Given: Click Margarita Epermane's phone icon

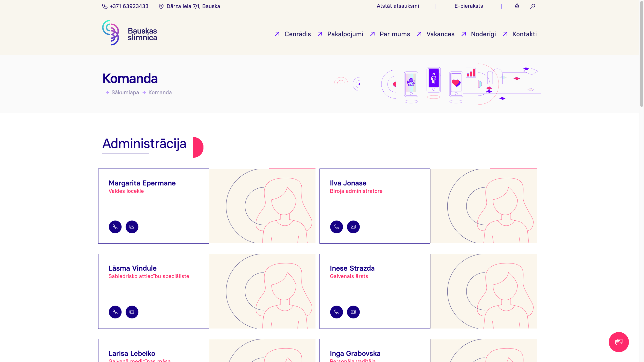Looking at the screenshot, I should click(115, 227).
